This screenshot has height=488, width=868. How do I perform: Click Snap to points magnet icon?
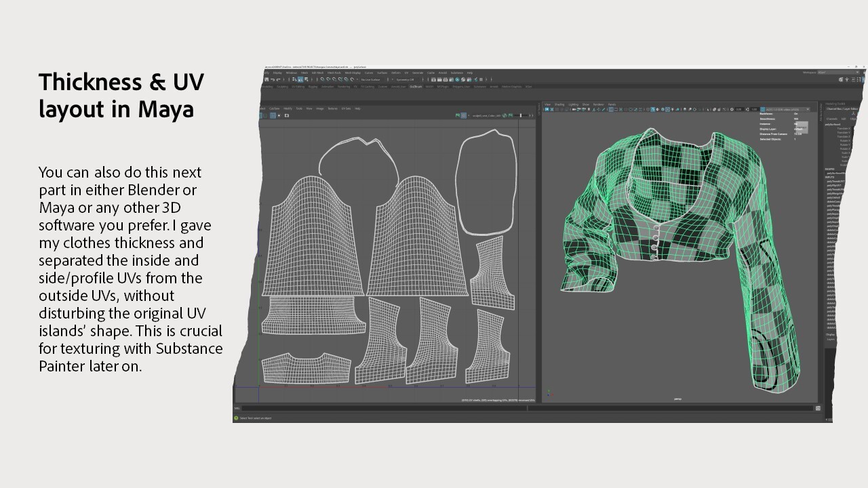334,79
